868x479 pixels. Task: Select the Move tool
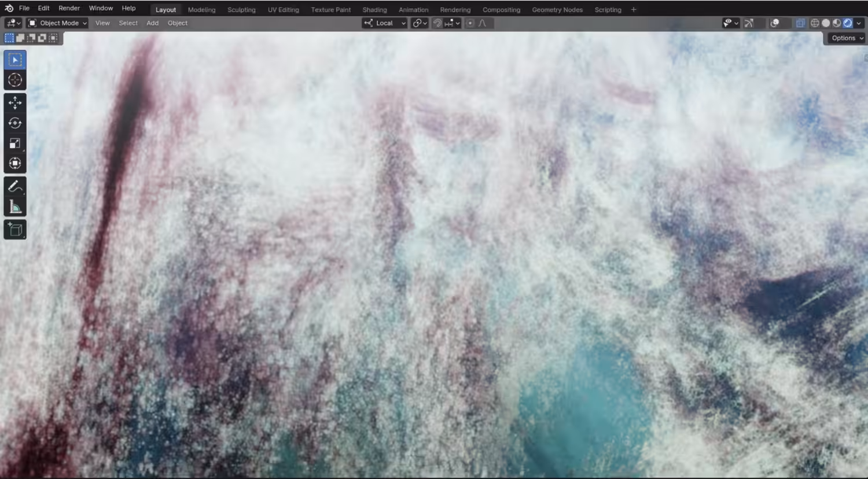point(15,103)
